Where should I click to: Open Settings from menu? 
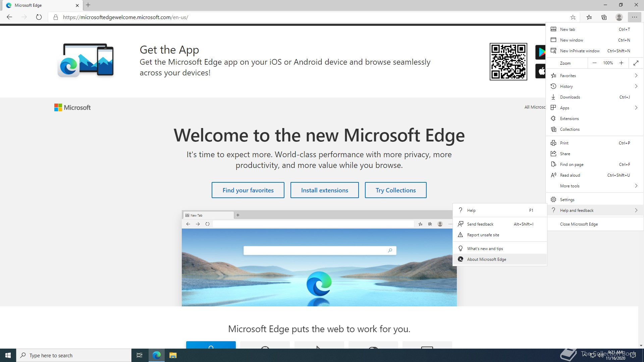pos(595,199)
